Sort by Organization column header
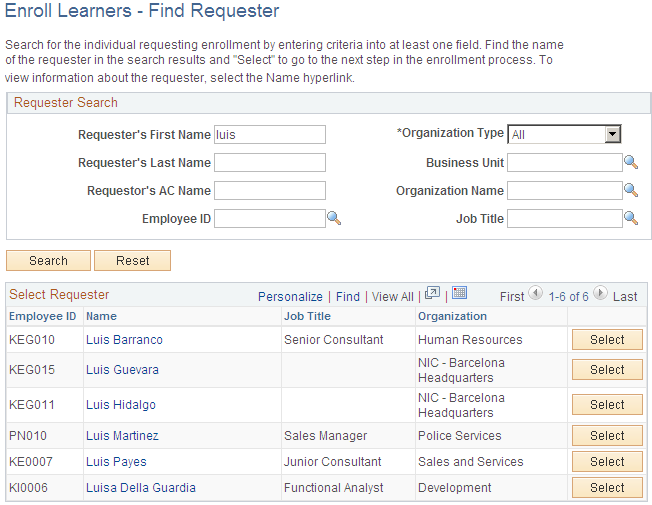Viewport: 652px width, 505px height. [452, 316]
